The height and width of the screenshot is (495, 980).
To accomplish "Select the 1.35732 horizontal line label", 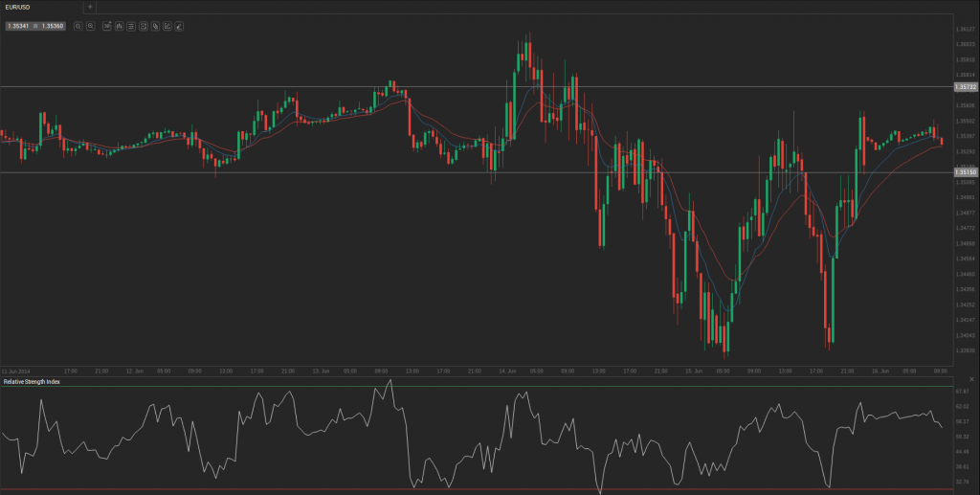I will click(x=966, y=87).
